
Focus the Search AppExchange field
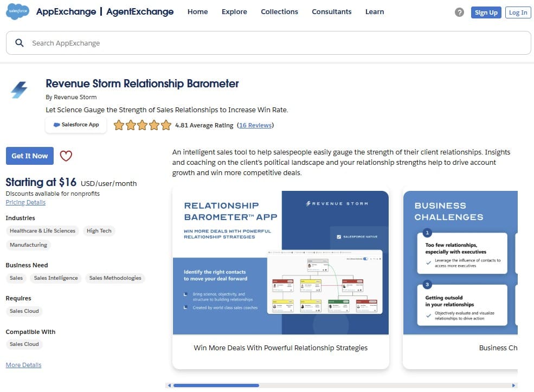268,43
